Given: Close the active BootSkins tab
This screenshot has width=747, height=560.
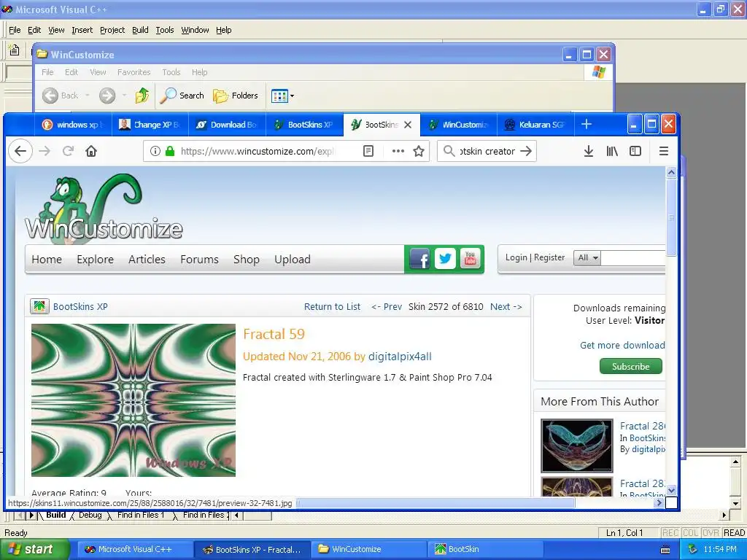Looking at the screenshot, I should (408, 125).
